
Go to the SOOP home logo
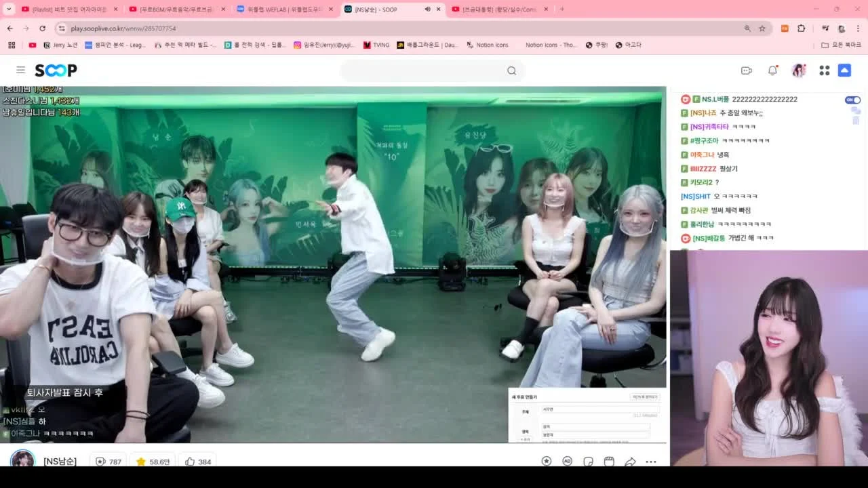pyautogui.click(x=56, y=70)
